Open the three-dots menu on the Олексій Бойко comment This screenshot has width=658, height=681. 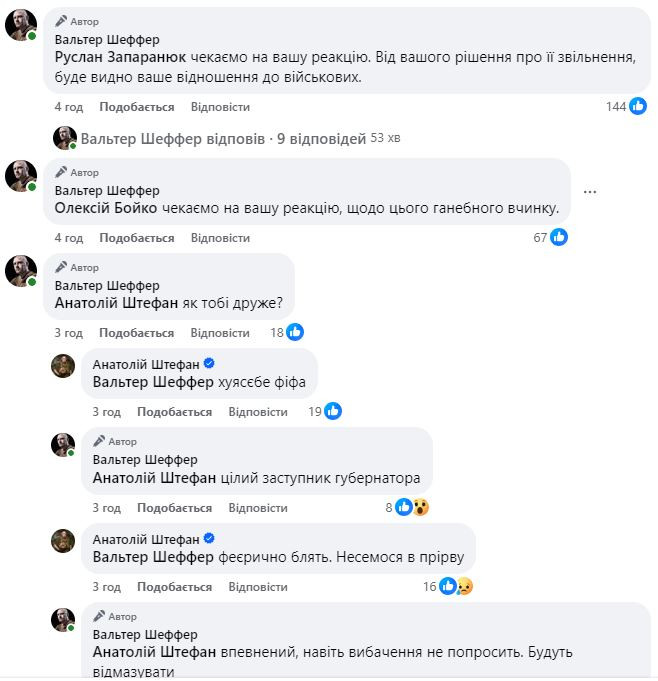point(590,192)
